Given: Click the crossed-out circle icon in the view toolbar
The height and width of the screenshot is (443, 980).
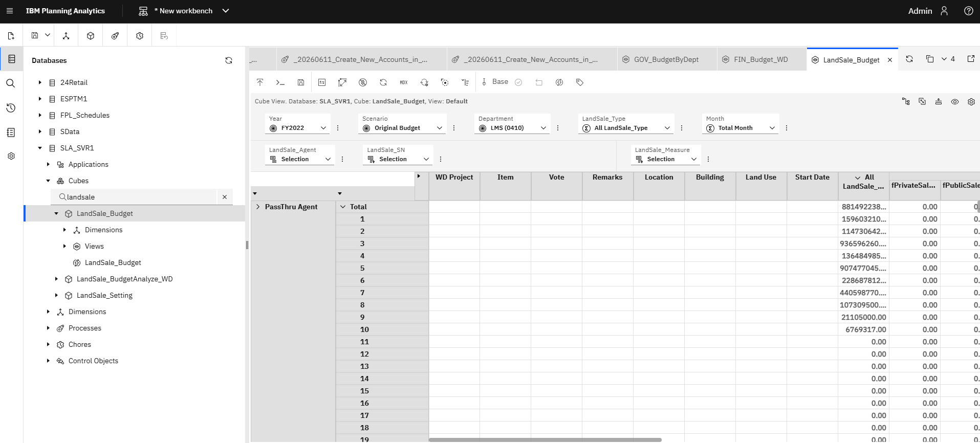Looking at the screenshot, I should tap(363, 82).
